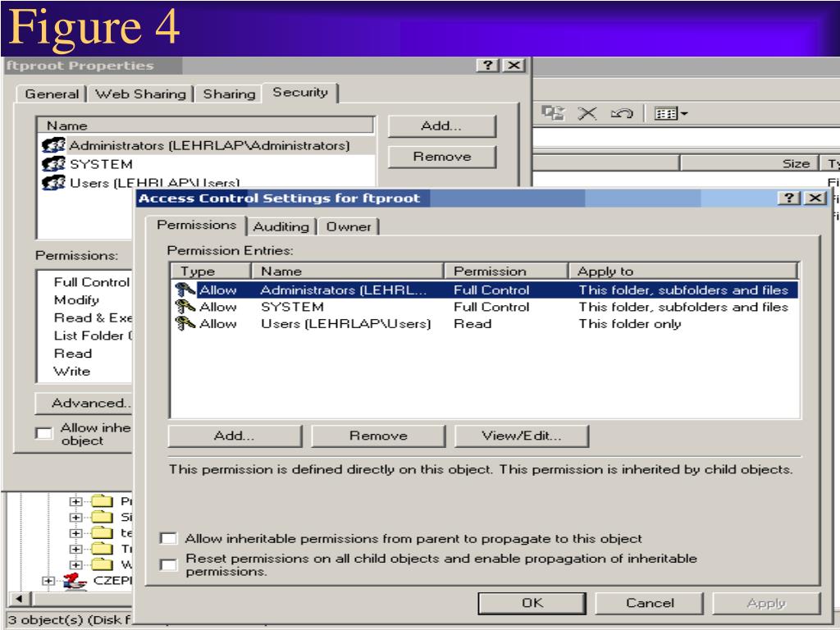
Task: Click the Administrators group icon in ftproot Properties
Action: (53, 145)
